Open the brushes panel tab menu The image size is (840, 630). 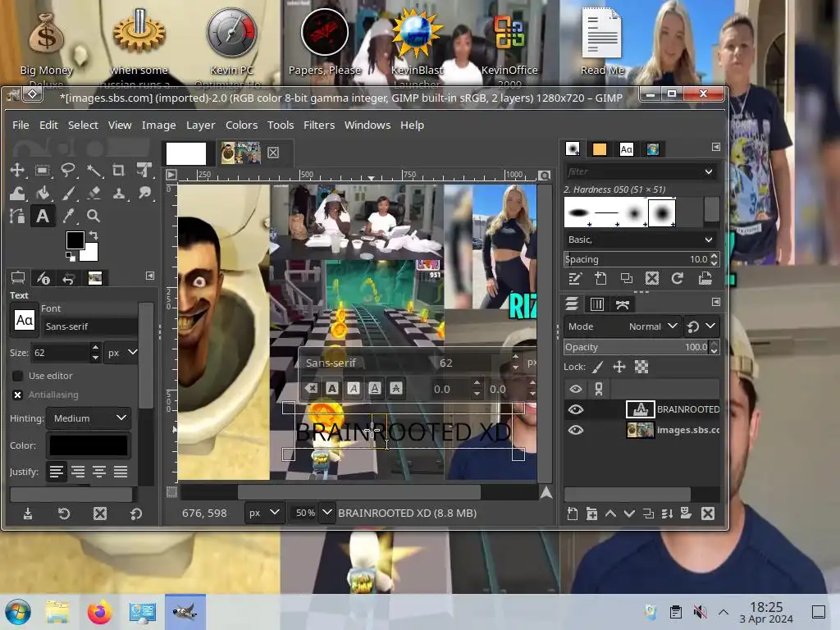(716, 147)
